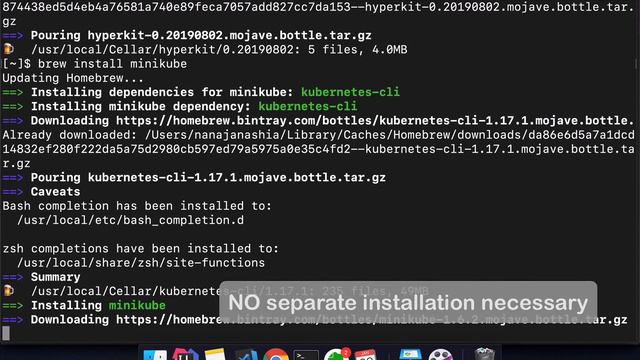The width and height of the screenshot is (640, 360).
Task: Click the beer mug icon beside kubernetes Cellar path
Action: point(8,291)
